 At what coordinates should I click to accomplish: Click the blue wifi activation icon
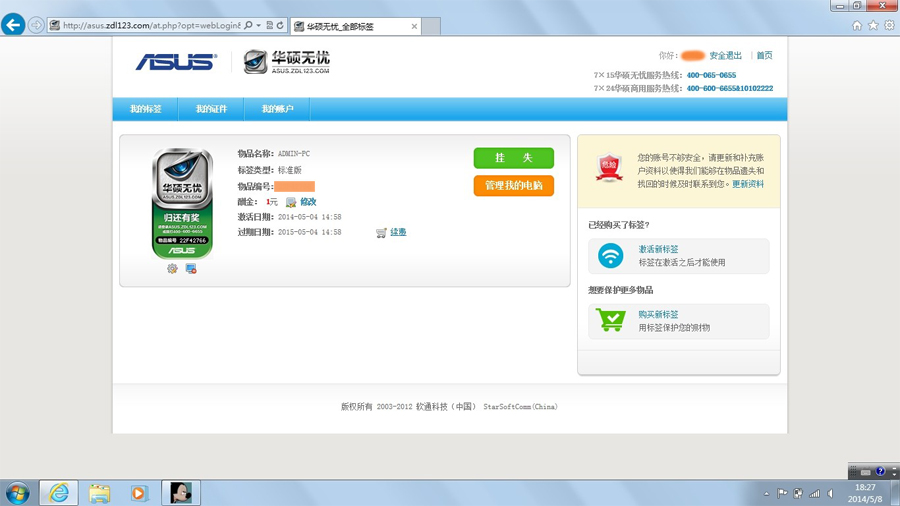click(x=610, y=255)
